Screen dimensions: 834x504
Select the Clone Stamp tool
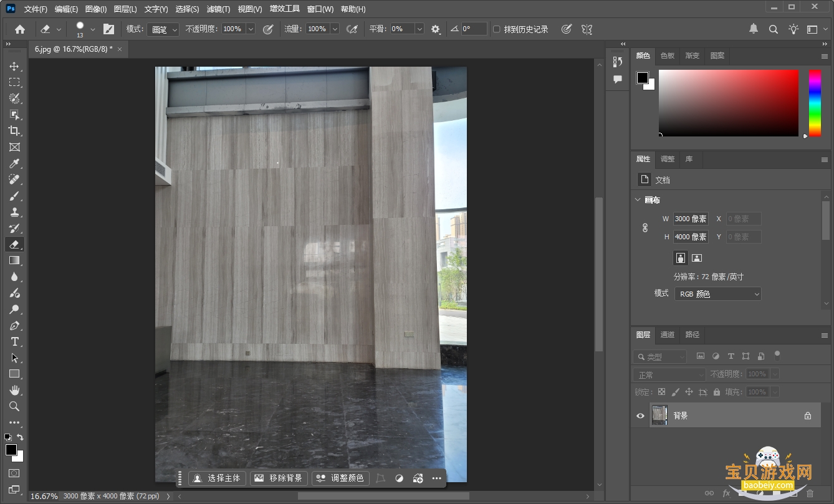[14, 212]
